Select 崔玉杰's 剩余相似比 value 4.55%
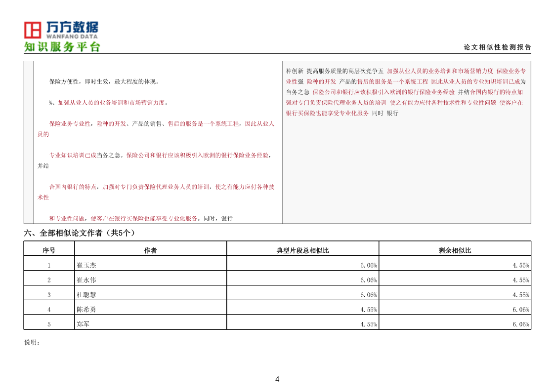 point(521,266)
